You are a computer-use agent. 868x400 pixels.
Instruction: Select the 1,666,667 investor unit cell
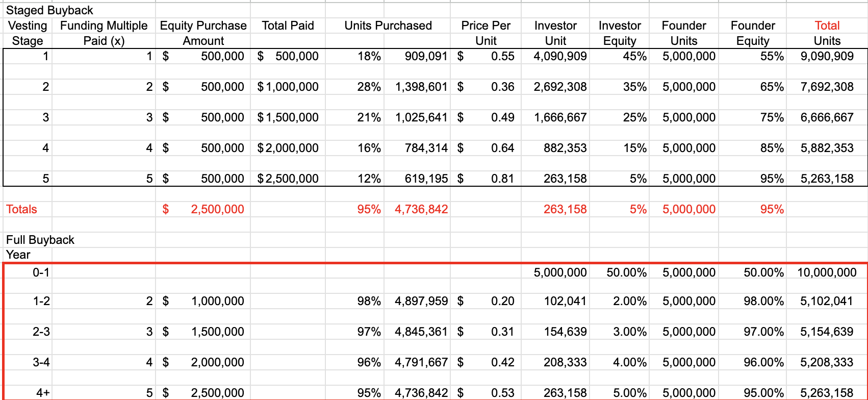(x=560, y=117)
